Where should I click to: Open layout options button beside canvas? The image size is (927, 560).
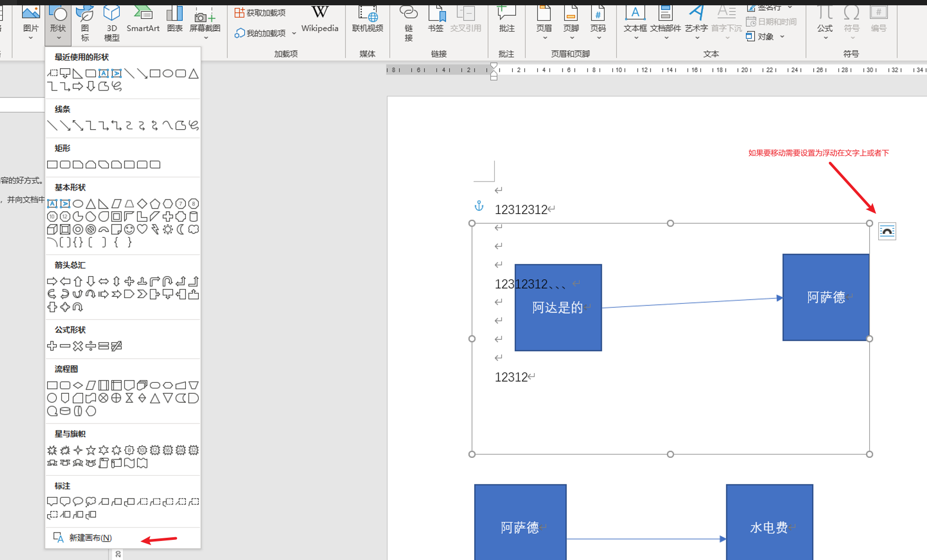(x=887, y=231)
